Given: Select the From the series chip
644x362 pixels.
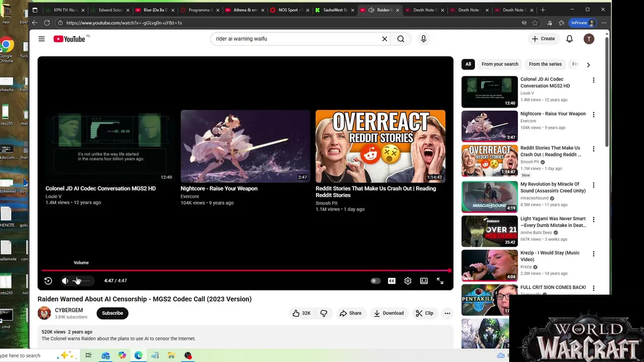Looking at the screenshot, I should point(545,64).
